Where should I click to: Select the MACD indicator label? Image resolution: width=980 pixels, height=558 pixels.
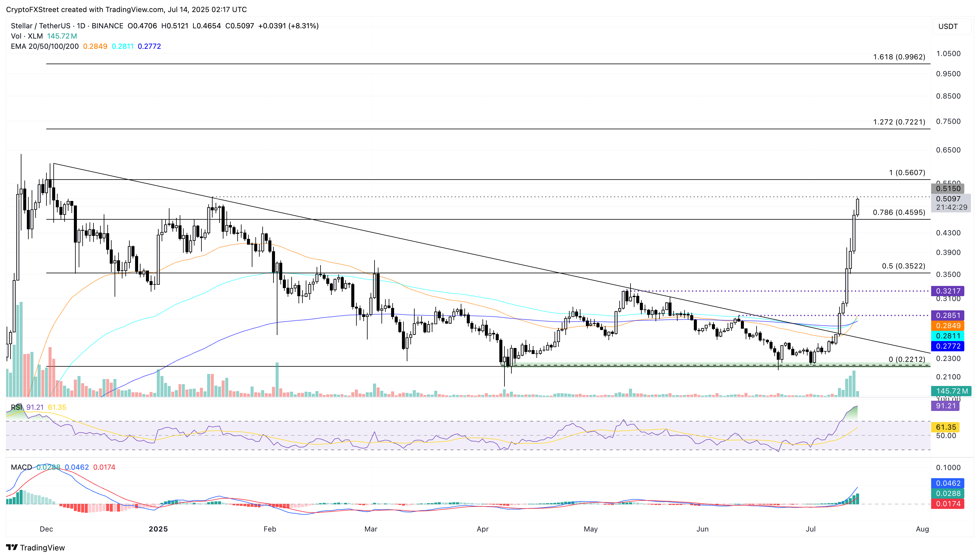pyautogui.click(x=21, y=467)
